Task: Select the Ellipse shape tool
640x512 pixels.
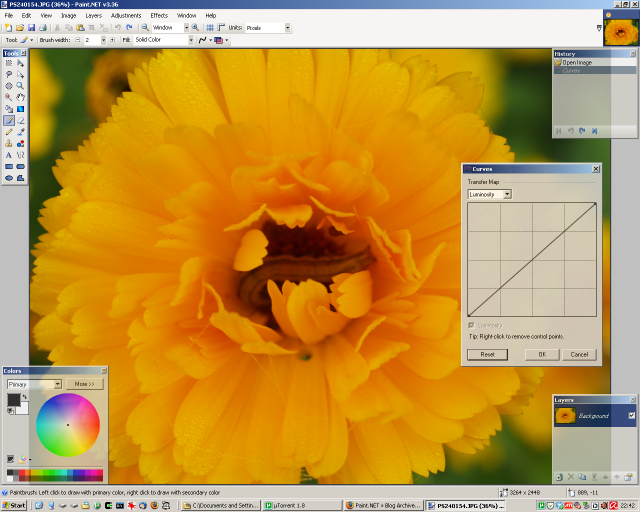Action: (x=9, y=178)
